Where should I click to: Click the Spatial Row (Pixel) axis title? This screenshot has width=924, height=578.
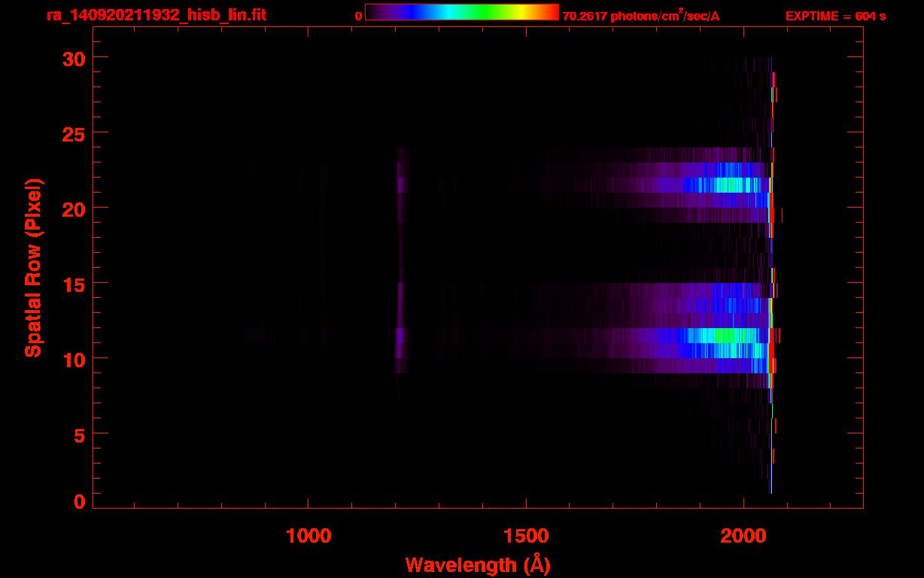33,268
